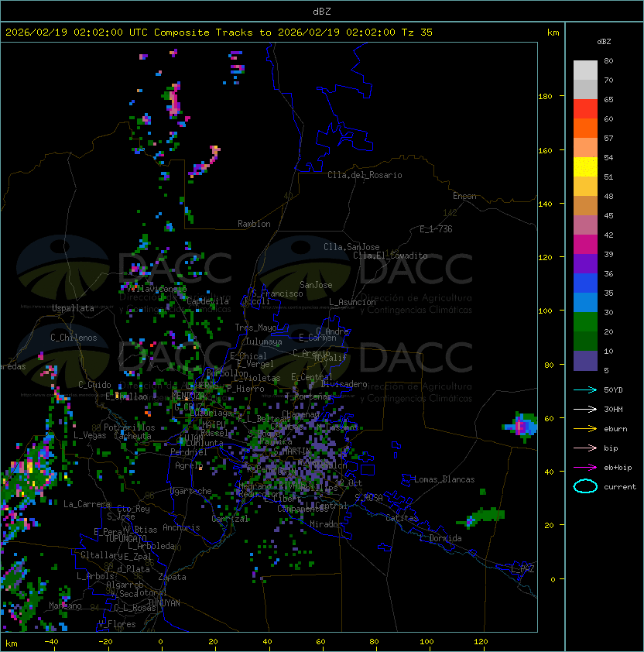Viewport: 644px width, 652px height.
Task: Click the Catitas place label
Action: [402, 518]
